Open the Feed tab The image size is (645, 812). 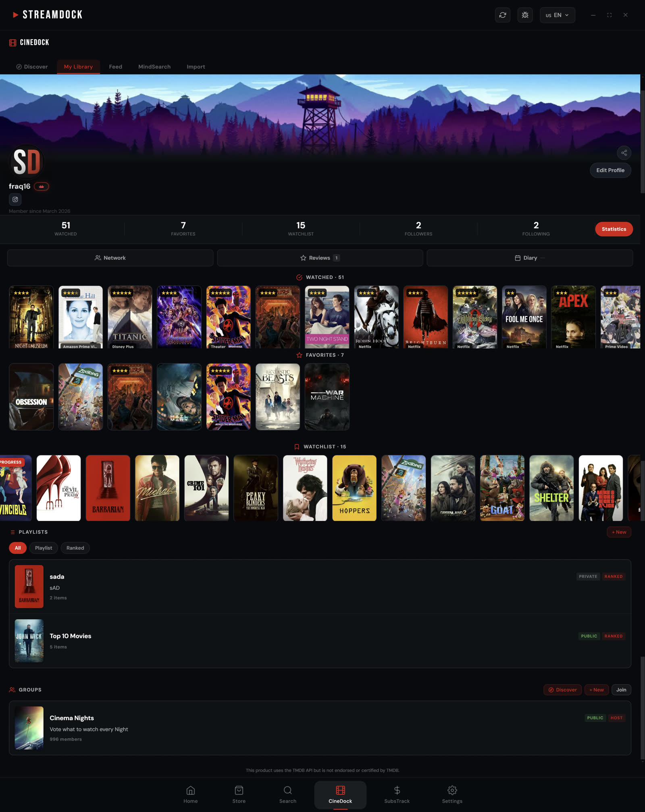(115, 67)
